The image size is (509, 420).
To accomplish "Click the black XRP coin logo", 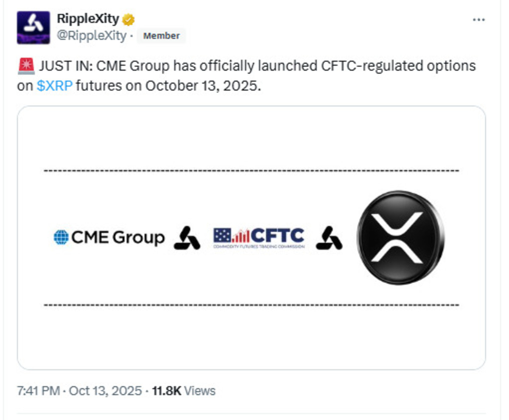I will pyautogui.click(x=400, y=237).
